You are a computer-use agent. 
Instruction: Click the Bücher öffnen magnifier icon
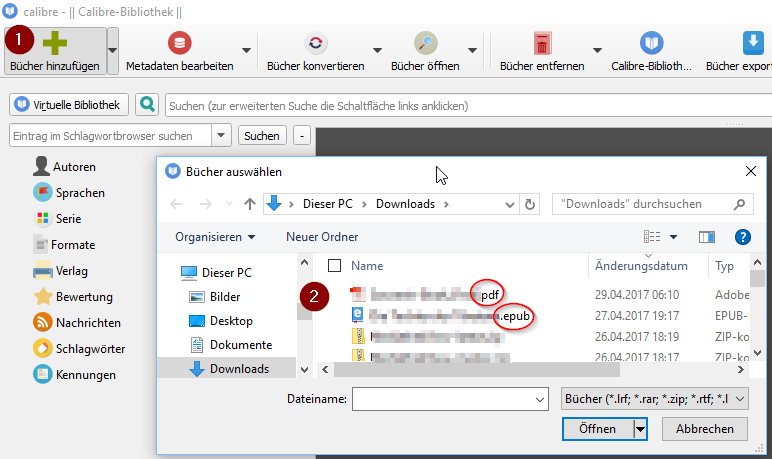425,43
